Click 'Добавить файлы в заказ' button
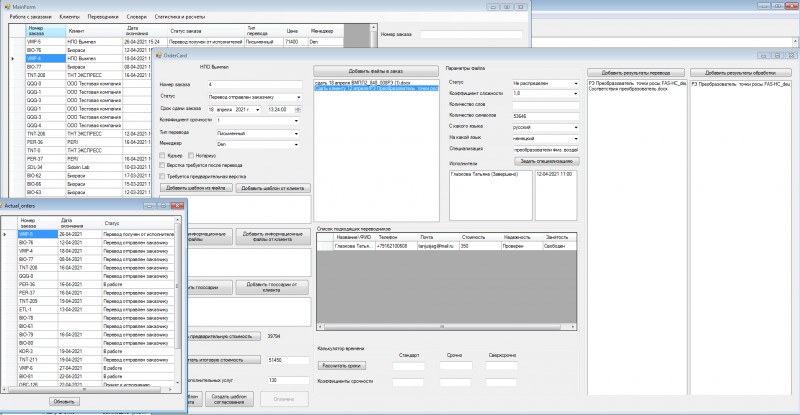The image size is (800, 415). click(377, 73)
